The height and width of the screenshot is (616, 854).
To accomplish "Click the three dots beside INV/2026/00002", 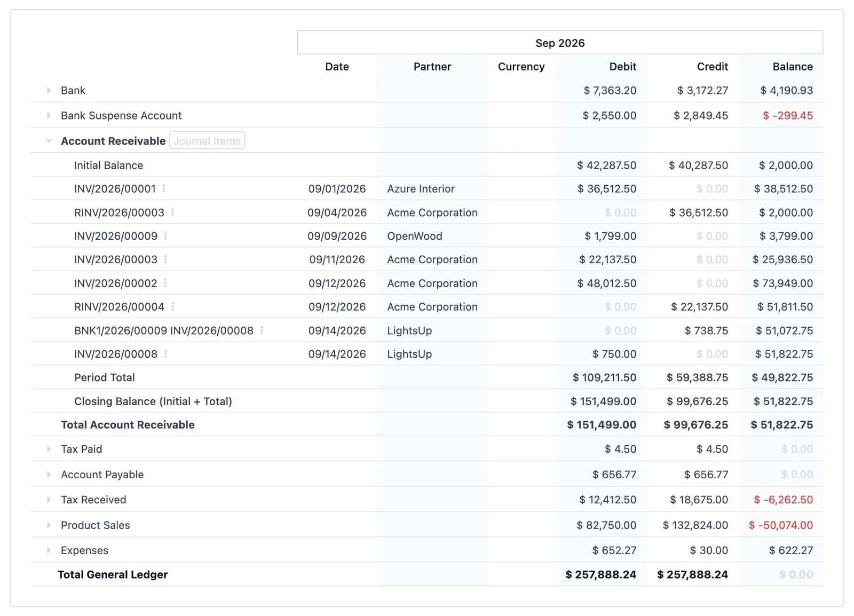I will click(x=165, y=283).
